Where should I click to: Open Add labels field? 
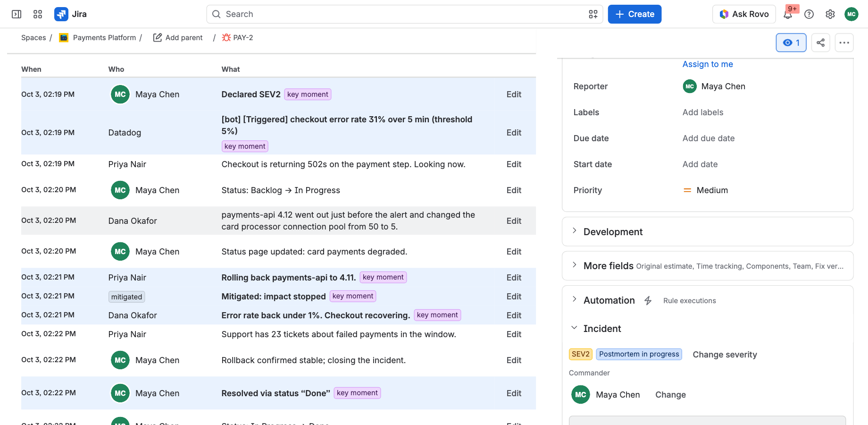coord(702,112)
